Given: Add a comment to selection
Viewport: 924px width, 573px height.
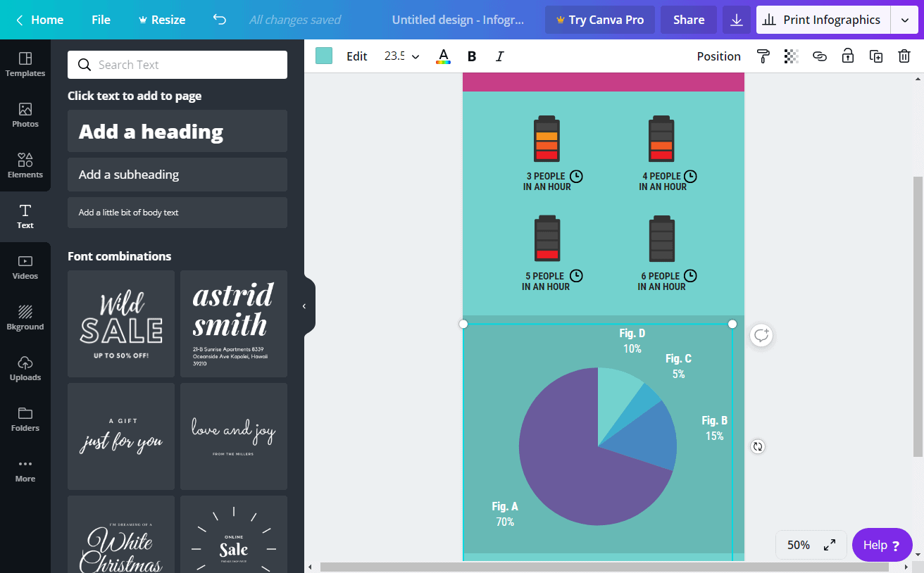Looking at the screenshot, I should pyautogui.click(x=761, y=336).
